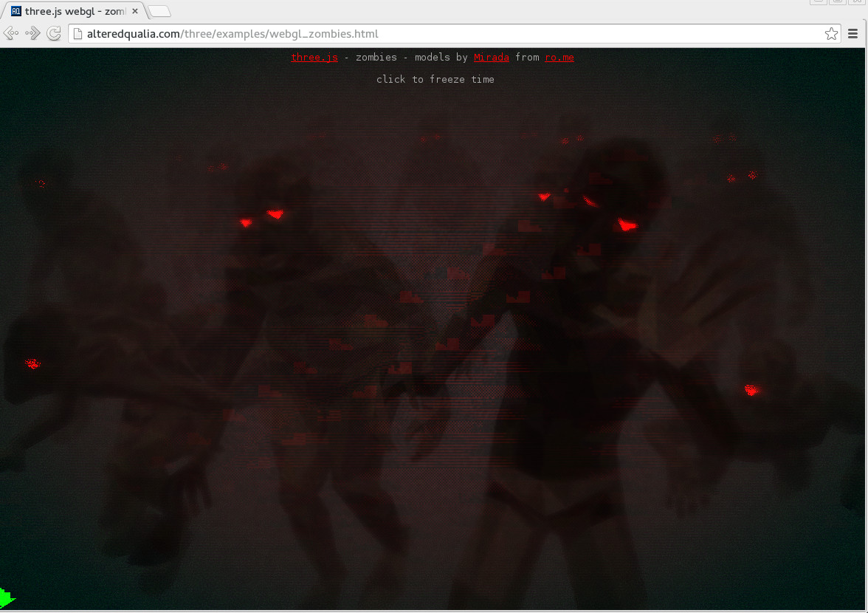Close the three.js webgl tab

point(135,11)
